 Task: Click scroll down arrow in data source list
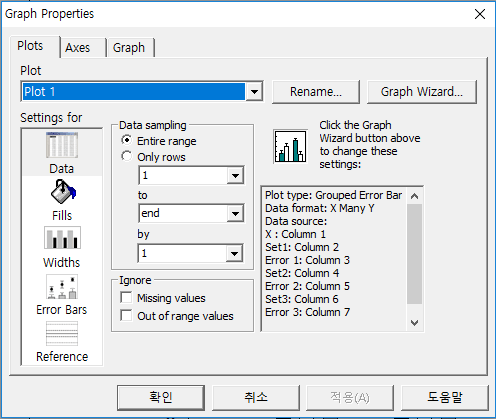414,322
